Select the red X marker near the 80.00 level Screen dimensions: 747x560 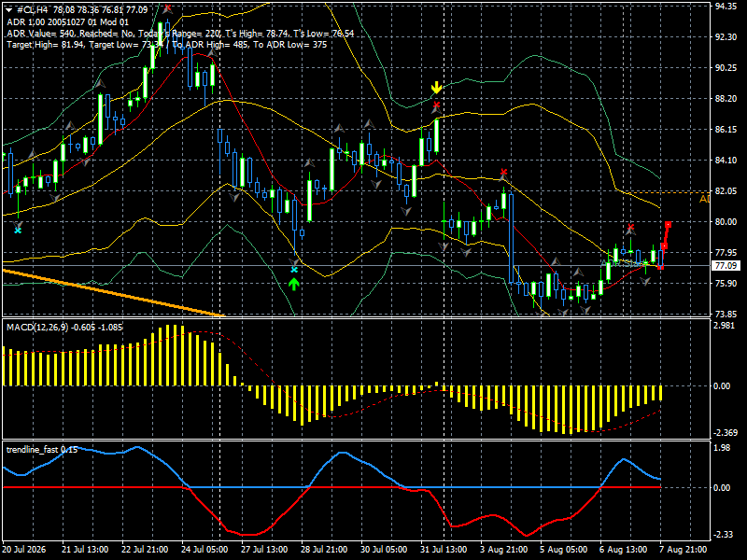[x=631, y=227]
